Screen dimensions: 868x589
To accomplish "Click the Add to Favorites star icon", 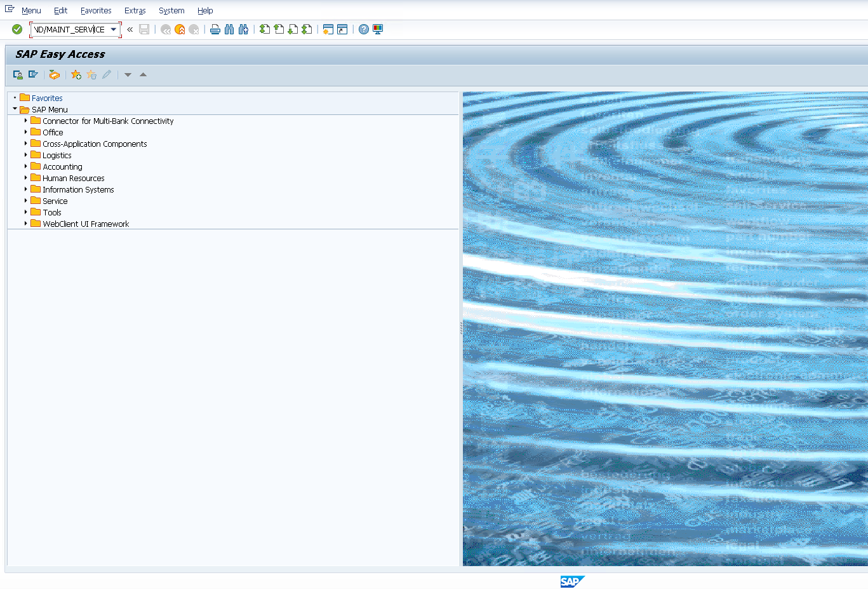I will point(76,75).
